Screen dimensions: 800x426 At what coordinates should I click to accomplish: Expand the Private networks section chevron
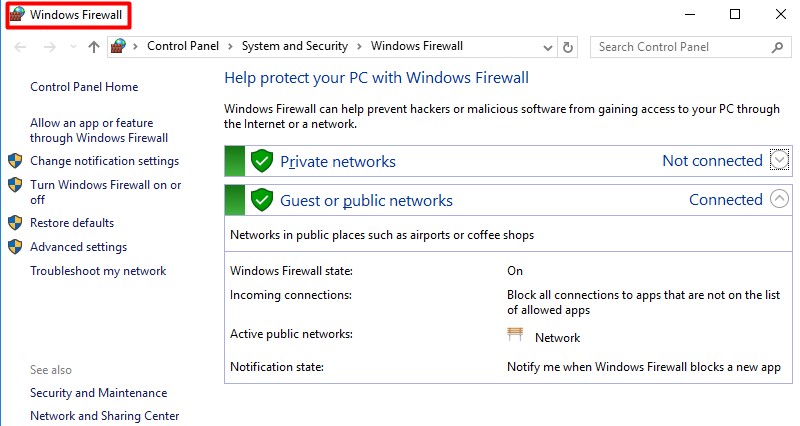(x=781, y=160)
